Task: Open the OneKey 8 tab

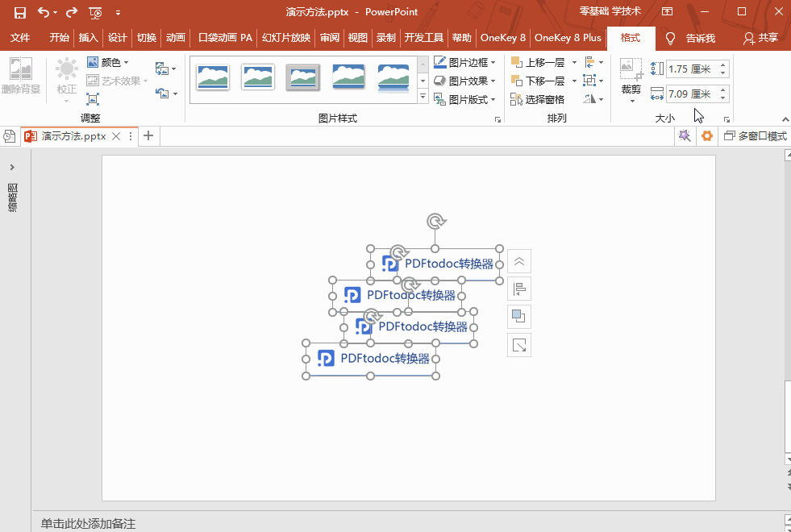Action: click(x=503, y=38)
